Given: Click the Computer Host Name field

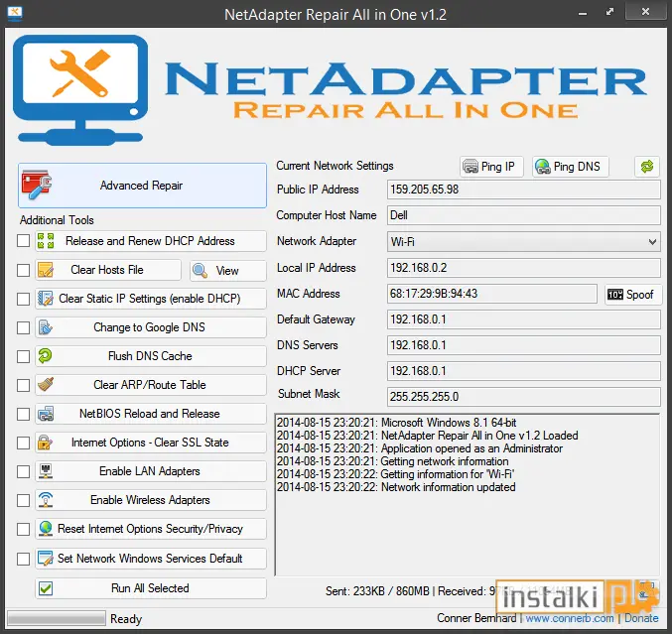Looking at the screenshot, I should [523, 215].
